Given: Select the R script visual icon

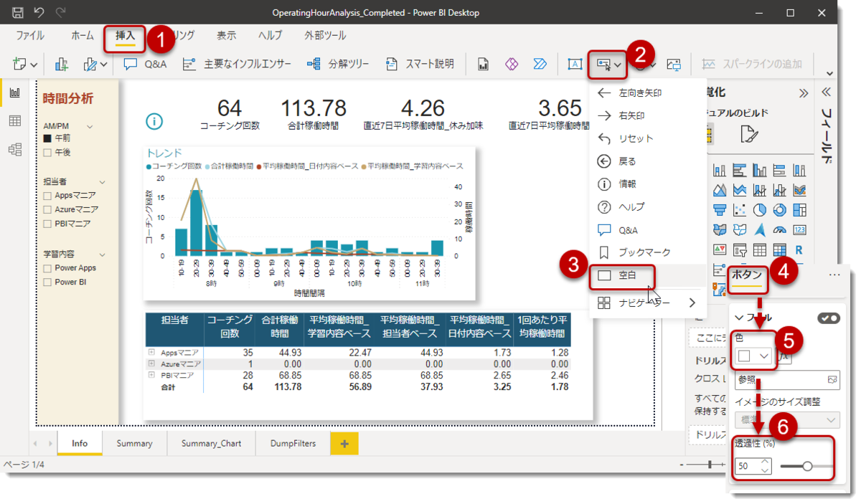Looking at the screenshot, I should (799, 249).
